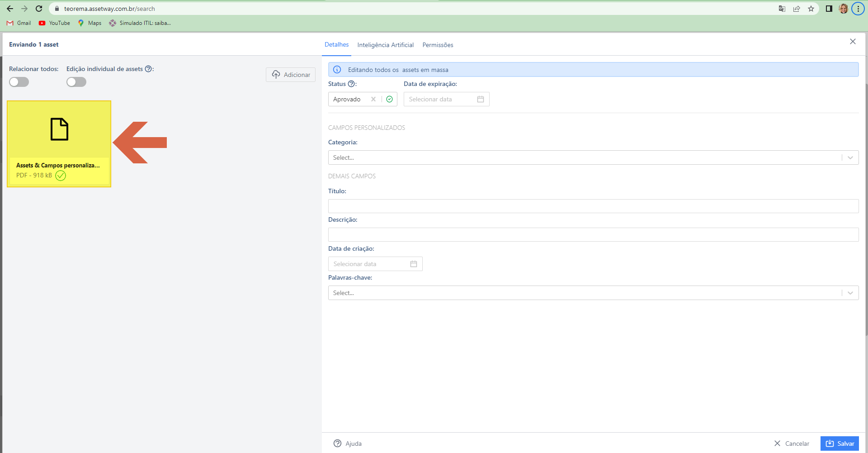Viewport: 868px width, 453px height.
Task: Click the address bar URL
Action: 109,9
